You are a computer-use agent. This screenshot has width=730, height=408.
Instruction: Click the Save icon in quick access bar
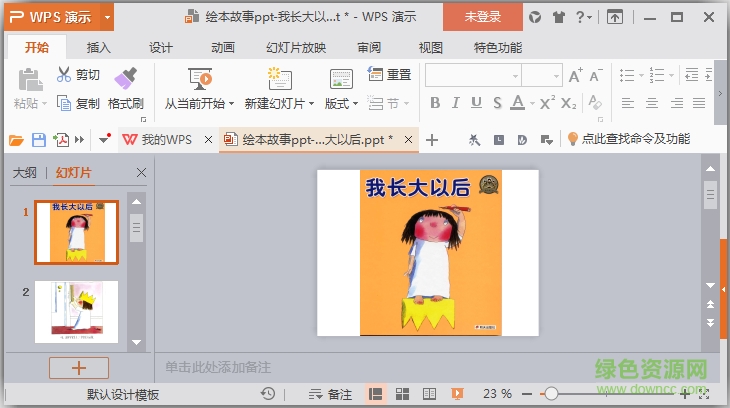39,140
